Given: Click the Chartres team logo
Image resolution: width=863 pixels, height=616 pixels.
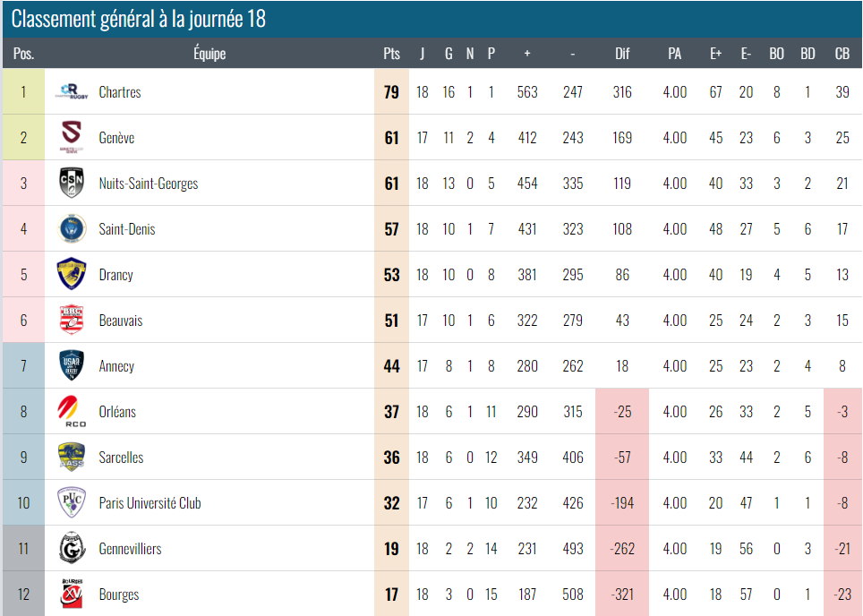Looking at the screenshot, I should (x=72, y=91).
